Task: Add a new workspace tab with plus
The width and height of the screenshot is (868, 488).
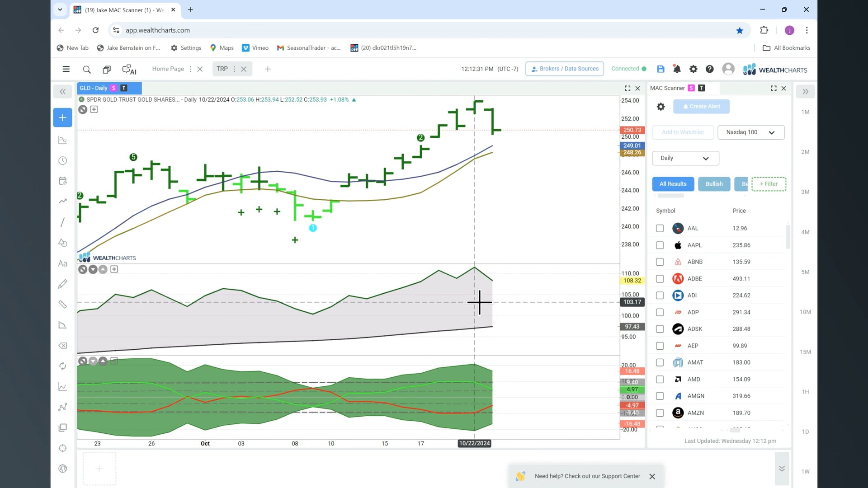Action: click(268, 69)
